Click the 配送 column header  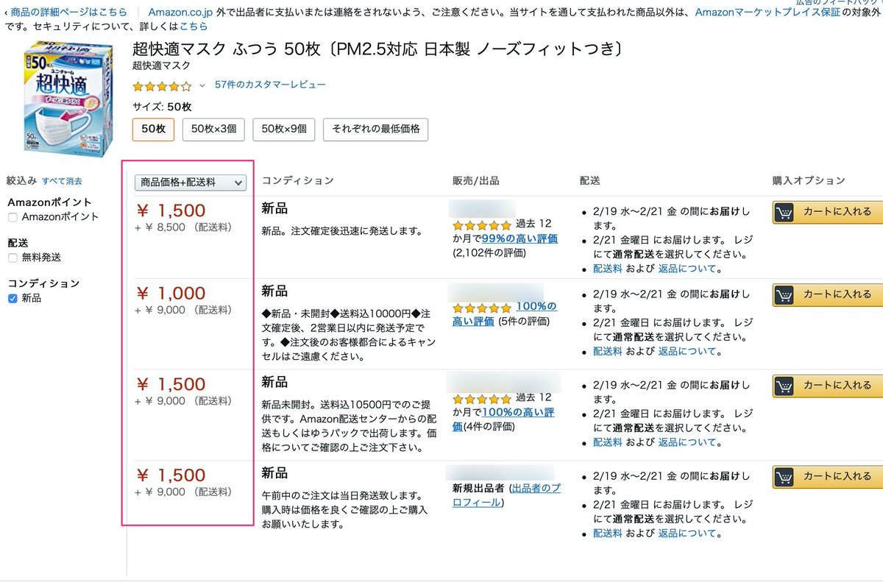pos(590,180)
